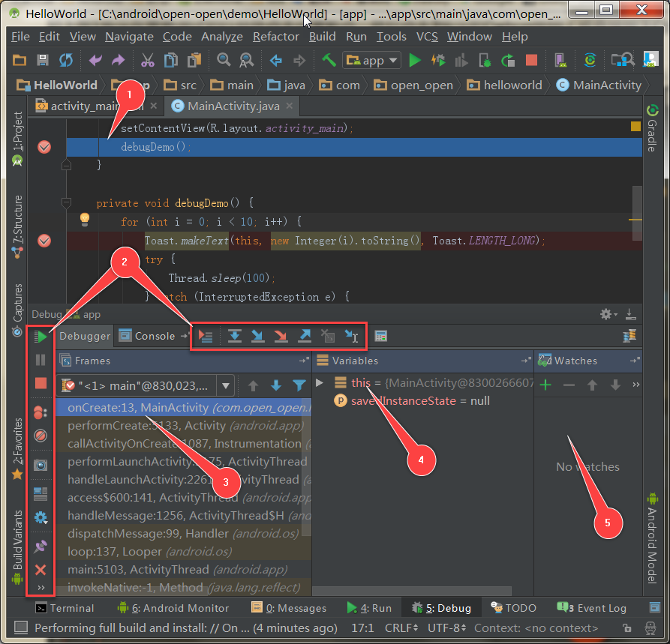Viewport: 670px width, 644px height.
Task: Enable frame filtering with the funnel icon
Action: pyautogui.click(x=299, y=385)
